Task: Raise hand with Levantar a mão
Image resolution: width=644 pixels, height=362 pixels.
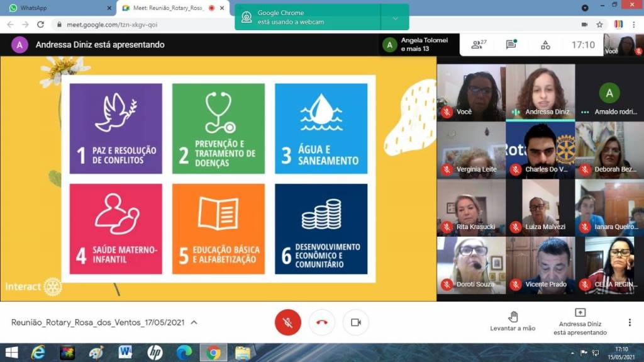Action: pos(513,321)
